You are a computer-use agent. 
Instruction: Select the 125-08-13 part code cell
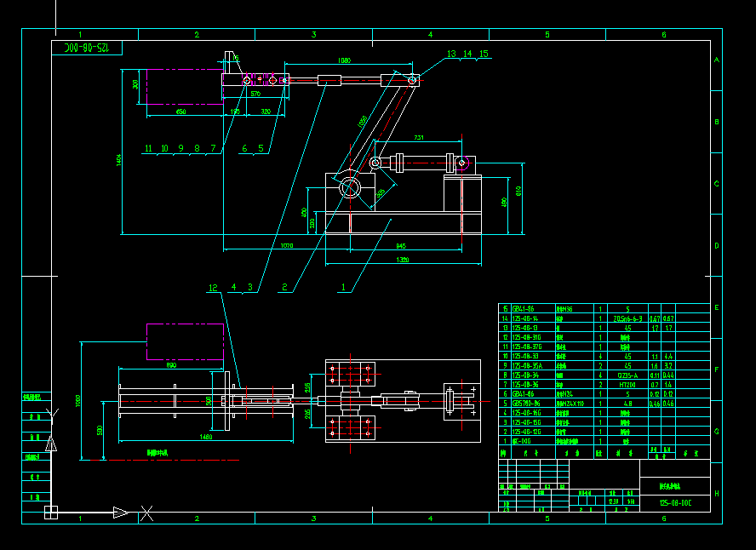coord(525,328)
